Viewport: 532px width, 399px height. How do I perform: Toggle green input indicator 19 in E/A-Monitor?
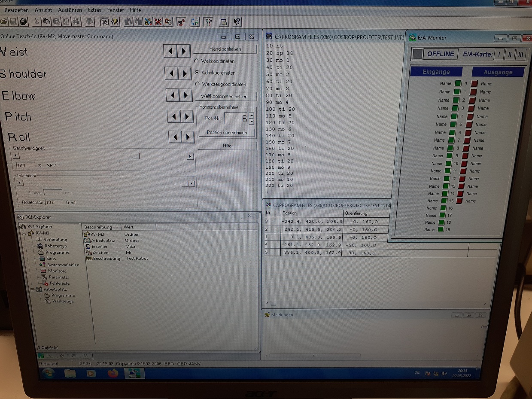pyautogui.click(x=441, y=229)
